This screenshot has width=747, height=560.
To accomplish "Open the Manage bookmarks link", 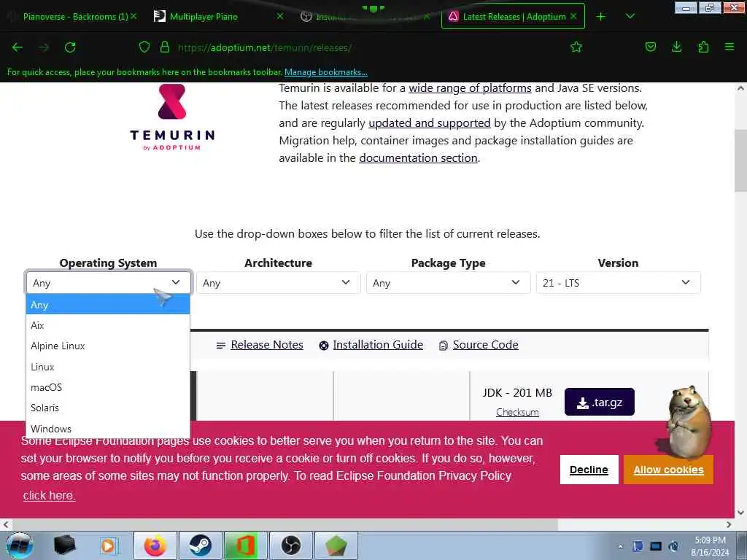I will 326,72.
